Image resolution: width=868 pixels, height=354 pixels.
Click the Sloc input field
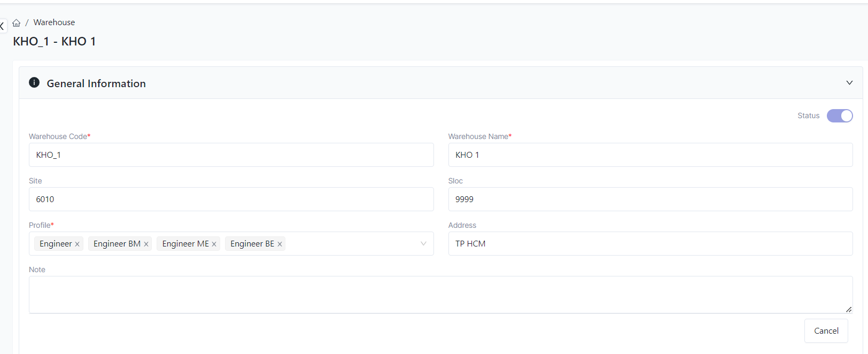650,199
